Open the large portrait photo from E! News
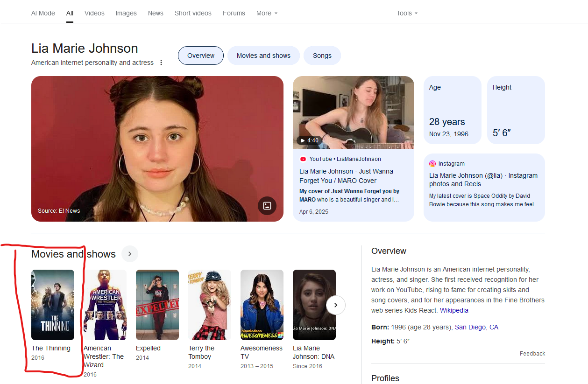 click(157, 149)
